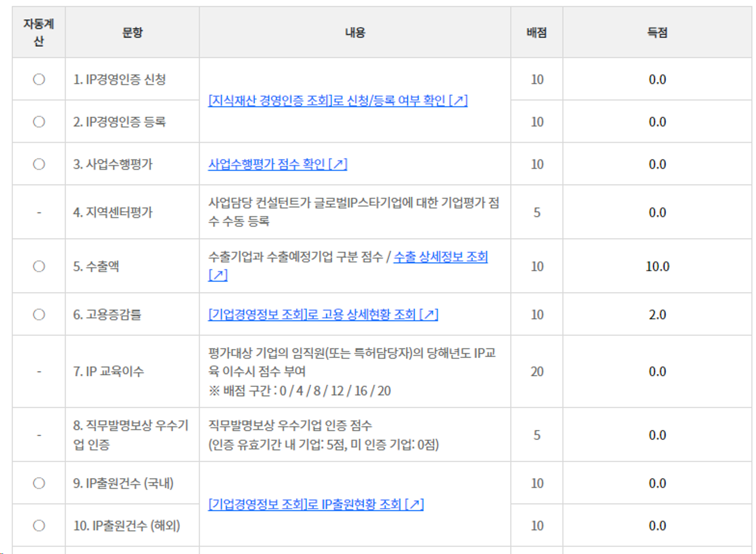Click the 10.0 score in 수출액 row

657,266
